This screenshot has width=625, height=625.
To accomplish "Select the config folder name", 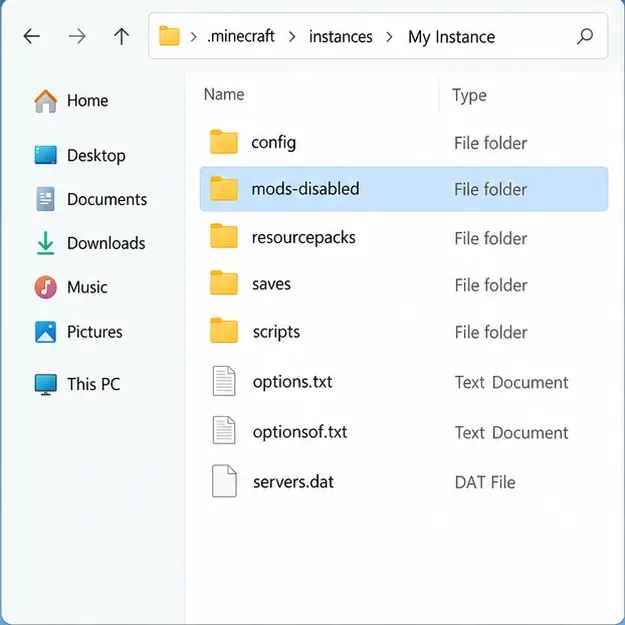I will click(273, 143).
